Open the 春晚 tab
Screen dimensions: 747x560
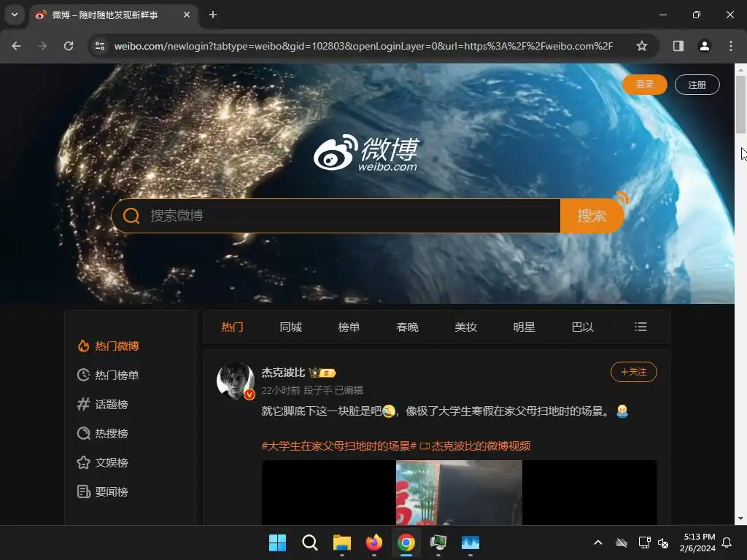pos(407,327)
